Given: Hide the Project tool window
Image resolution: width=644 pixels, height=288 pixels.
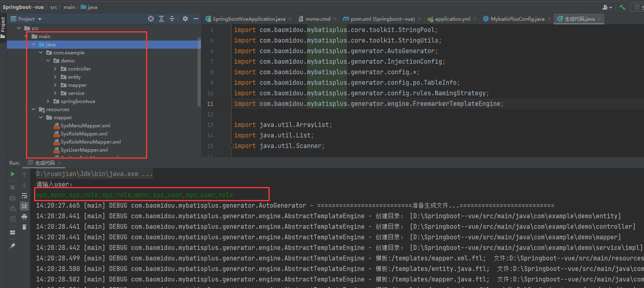Looking at the screenshot, I should tap(196, 19).
